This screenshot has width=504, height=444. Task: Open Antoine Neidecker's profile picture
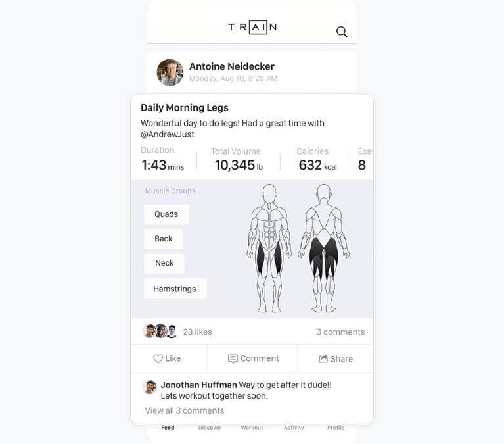point(170,72)
